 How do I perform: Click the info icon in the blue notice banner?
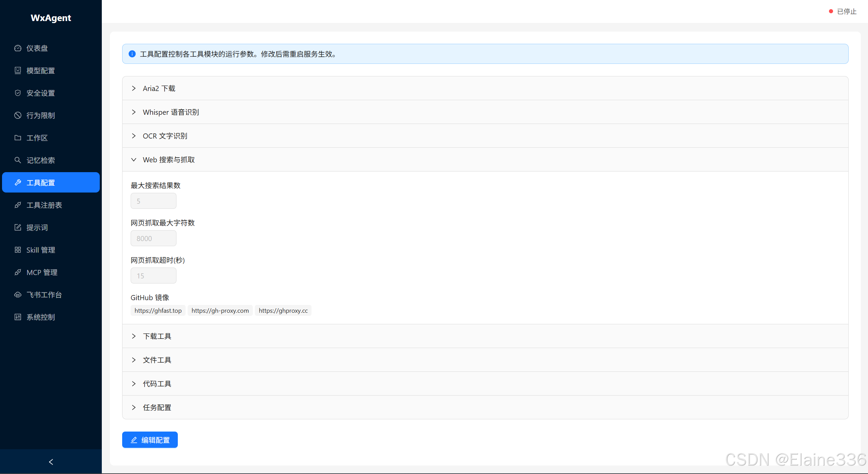click(132, 54)
